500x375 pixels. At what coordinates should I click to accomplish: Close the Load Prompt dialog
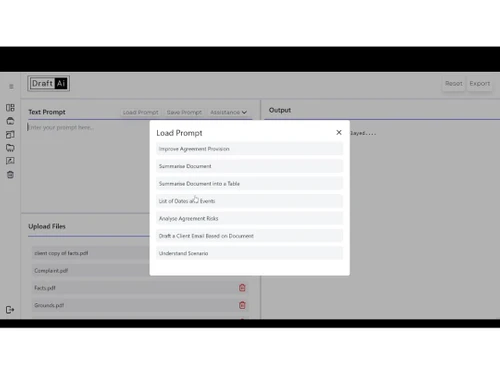click(x=339, y=133)
